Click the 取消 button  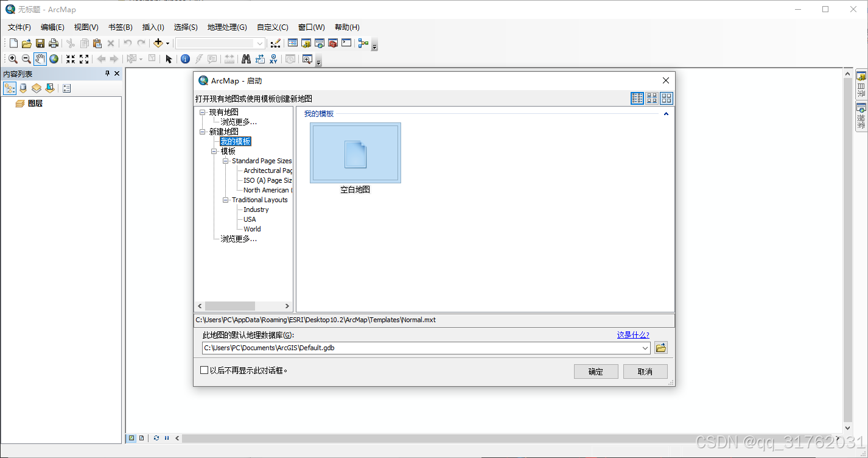tap(645, 372)
